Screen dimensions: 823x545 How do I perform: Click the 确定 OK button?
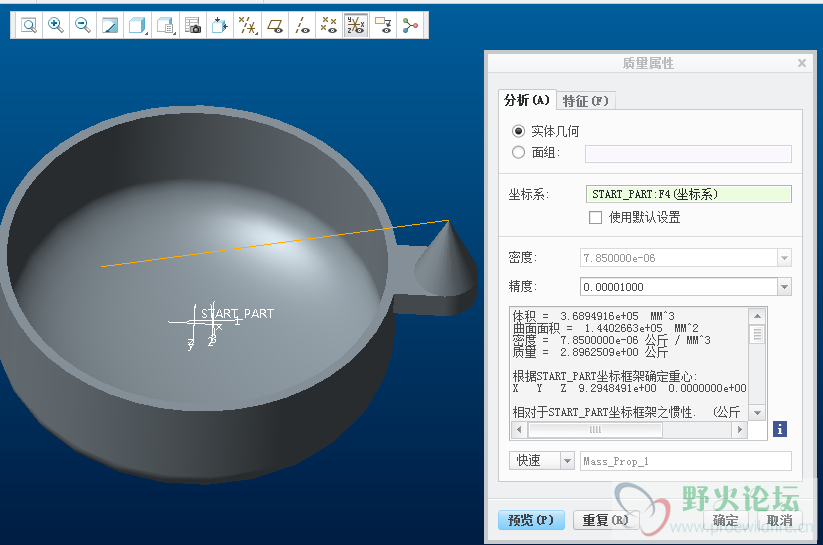[726, 520]
